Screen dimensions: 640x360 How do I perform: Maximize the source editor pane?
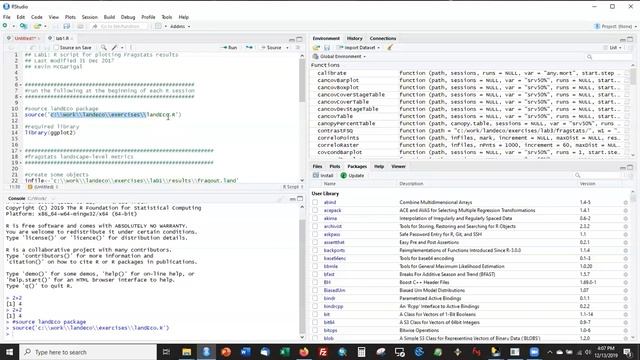click(x=300, y=39)
